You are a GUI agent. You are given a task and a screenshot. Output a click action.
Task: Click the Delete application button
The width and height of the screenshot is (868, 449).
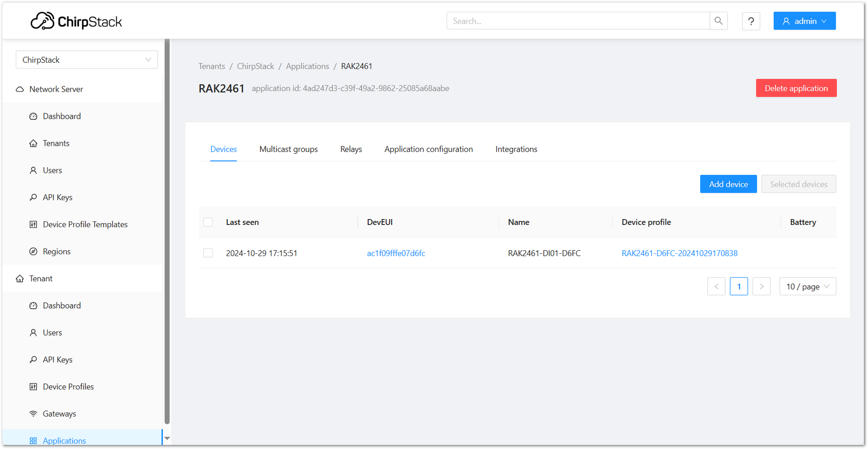pyautogui.click(x=796, y=88)
